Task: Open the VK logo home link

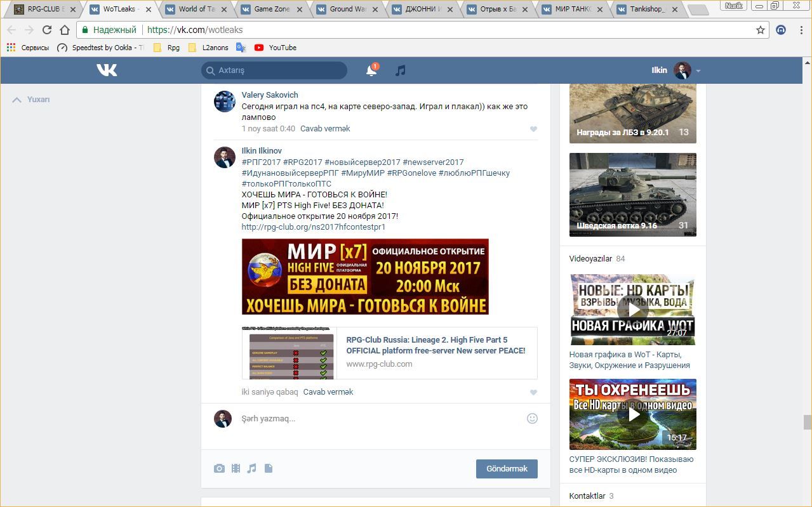Action: 107,70
